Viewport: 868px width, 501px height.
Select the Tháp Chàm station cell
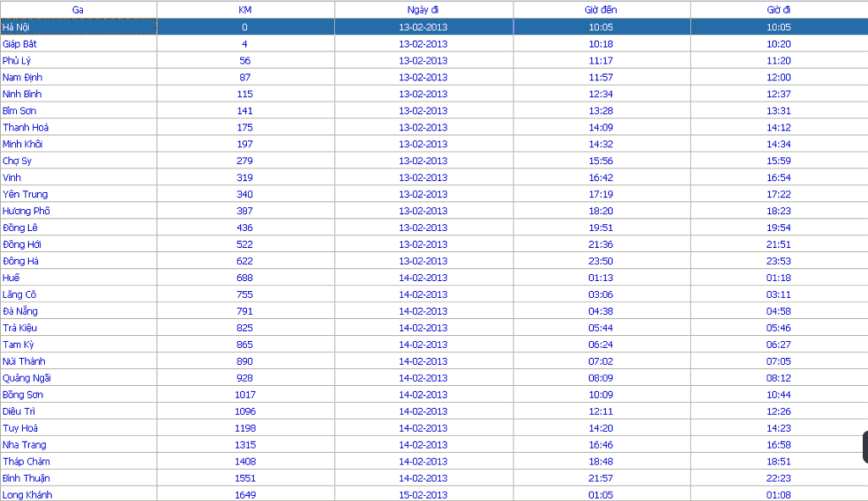78,460
